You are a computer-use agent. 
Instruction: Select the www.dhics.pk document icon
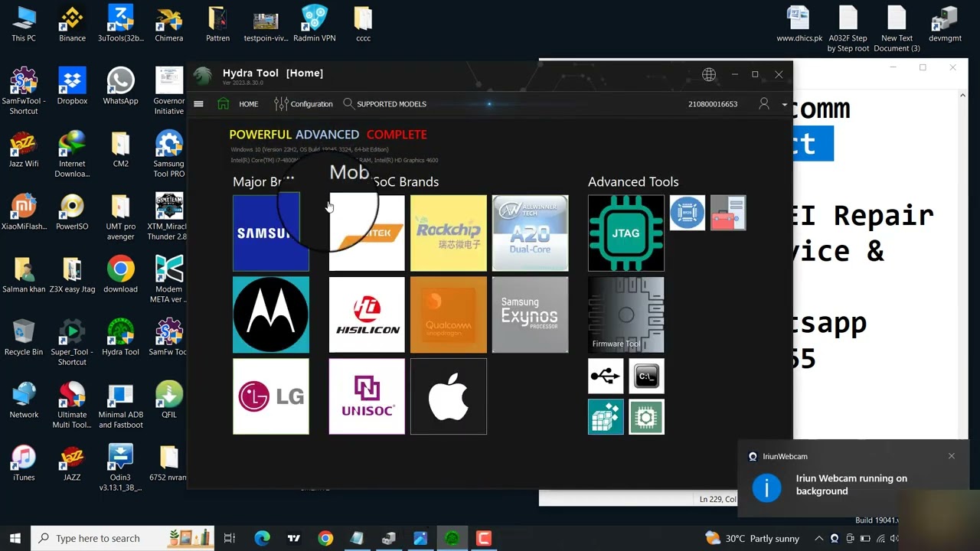point(799,24)
